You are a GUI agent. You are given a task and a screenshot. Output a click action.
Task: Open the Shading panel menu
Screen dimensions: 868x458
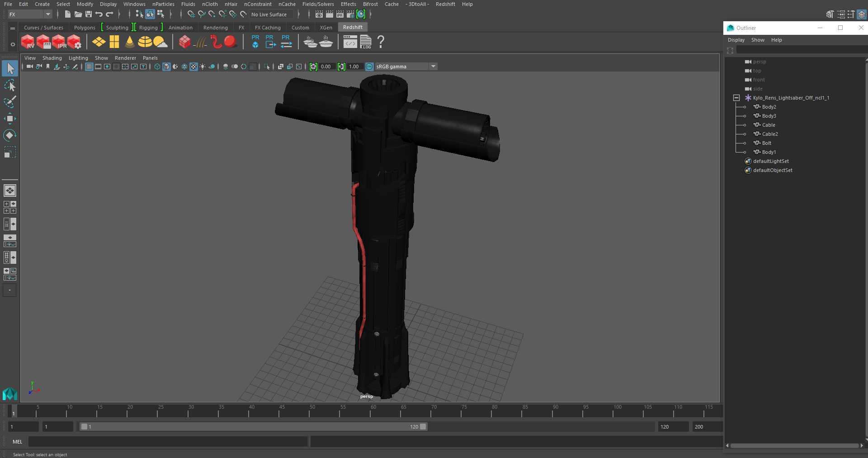click(52, 58)
